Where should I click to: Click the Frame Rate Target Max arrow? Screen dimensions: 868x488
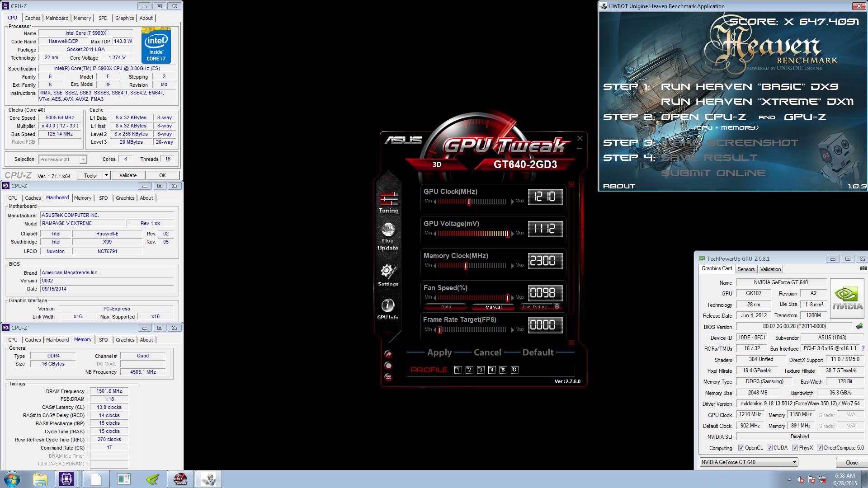tap(512, 329)
